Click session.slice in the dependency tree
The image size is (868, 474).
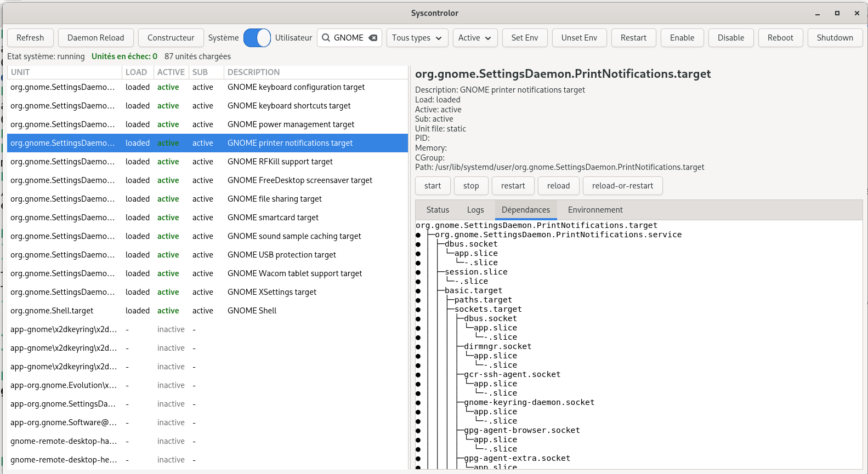click(x=476, y=272)
